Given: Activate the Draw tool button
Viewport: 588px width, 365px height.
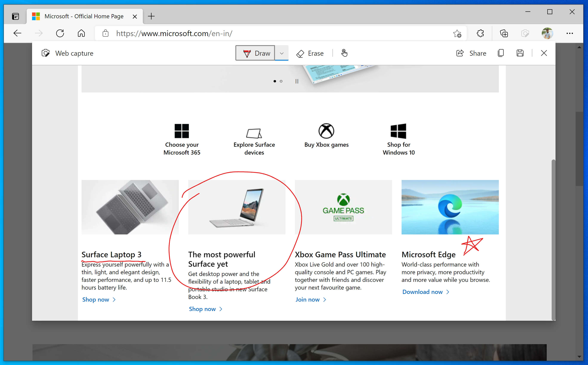Looking at the screenshot, I should 255,53.
